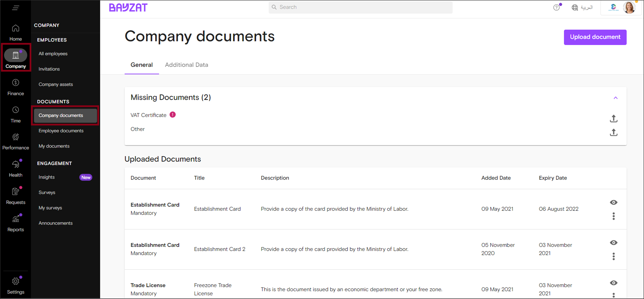Switch to the Additional Data tab
The image size is (644, 299).
pos(186,65)
